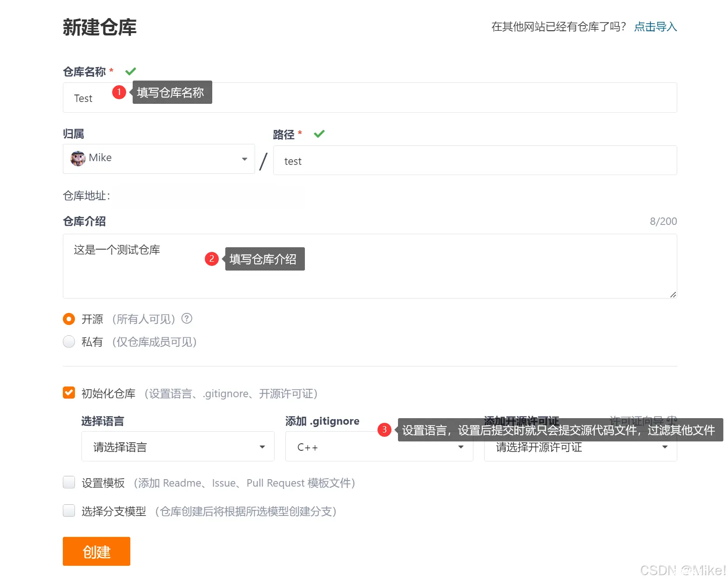Click the green checkmark next to 仓库名称
Image resolution: width=728 pixels, height=583 pixels.
point(131,71)
